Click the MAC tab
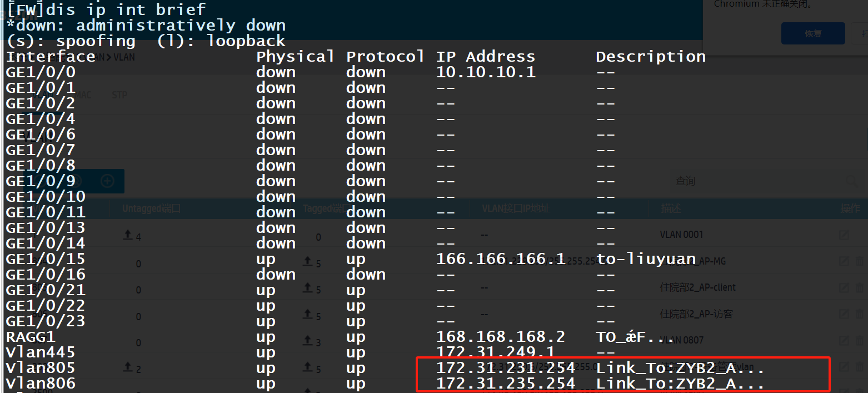868x393 pixels. click(x=83, y=95)
